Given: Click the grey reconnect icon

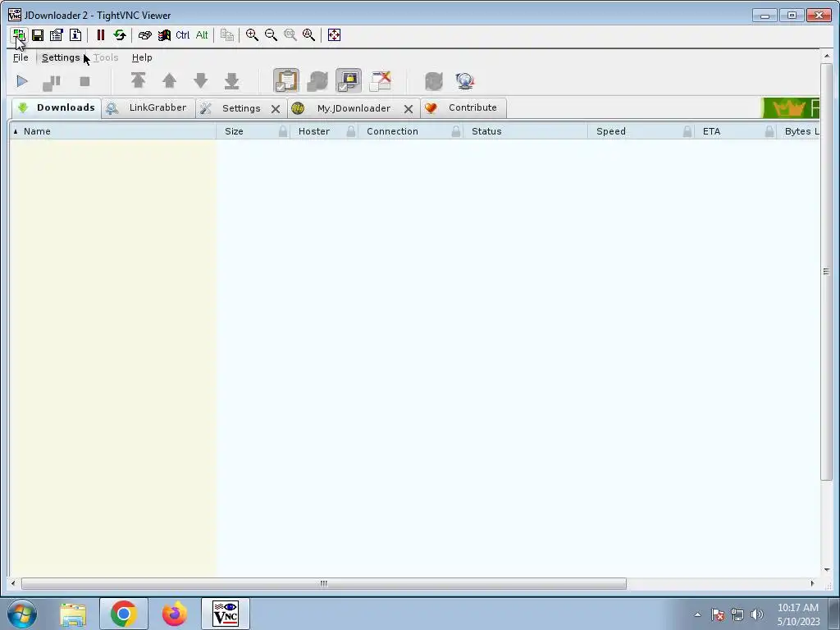Looking at the screenshot, I should (x=433, y=81).
